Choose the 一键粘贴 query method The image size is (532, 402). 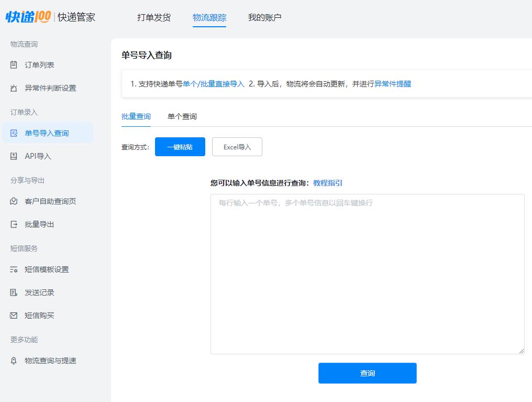tap(180, 147)
